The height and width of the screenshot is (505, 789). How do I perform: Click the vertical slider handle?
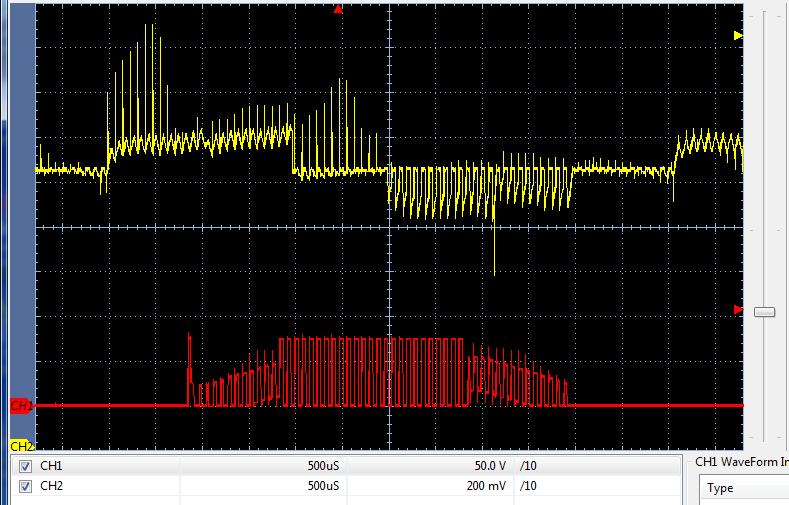pyautogui.click(x=764, y=312)
